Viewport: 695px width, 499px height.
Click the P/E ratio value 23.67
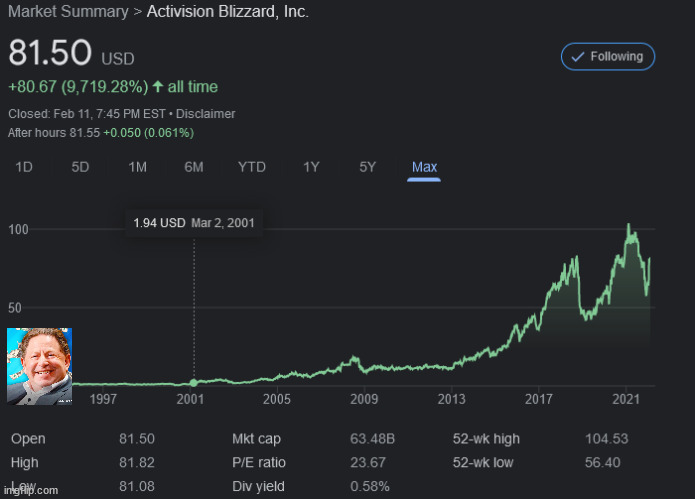[368, 463]
